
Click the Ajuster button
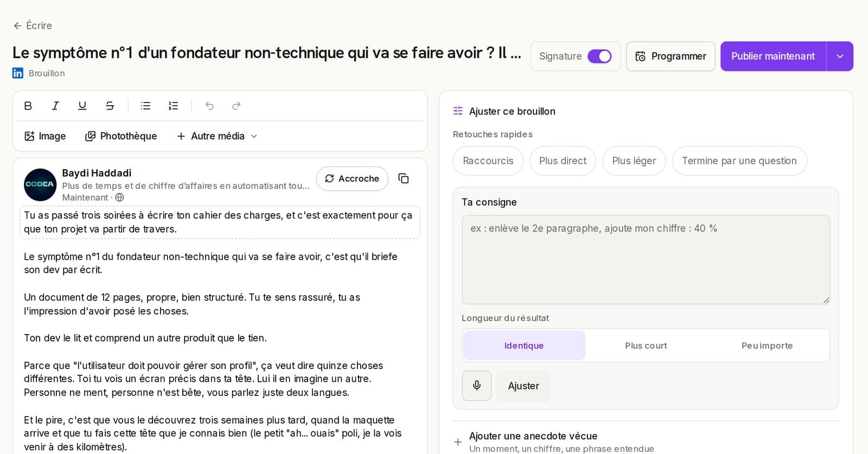tap(524, 386)
